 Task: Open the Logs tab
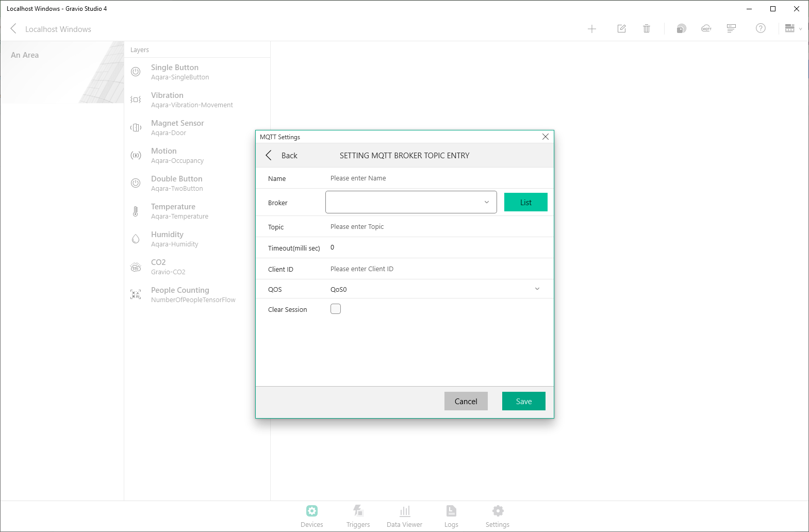click(x=451, y=516)
